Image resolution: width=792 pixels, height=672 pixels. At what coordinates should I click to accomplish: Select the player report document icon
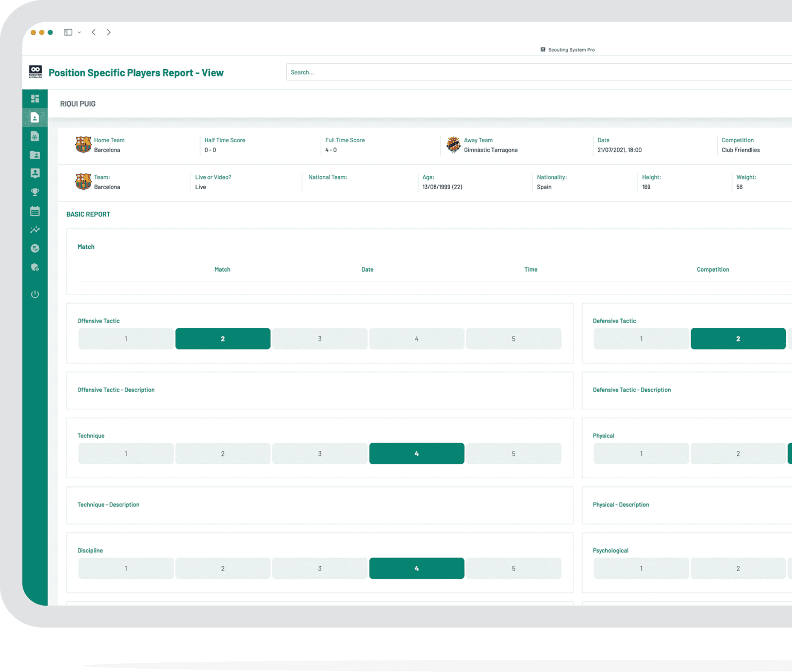[x=35, y=117]
